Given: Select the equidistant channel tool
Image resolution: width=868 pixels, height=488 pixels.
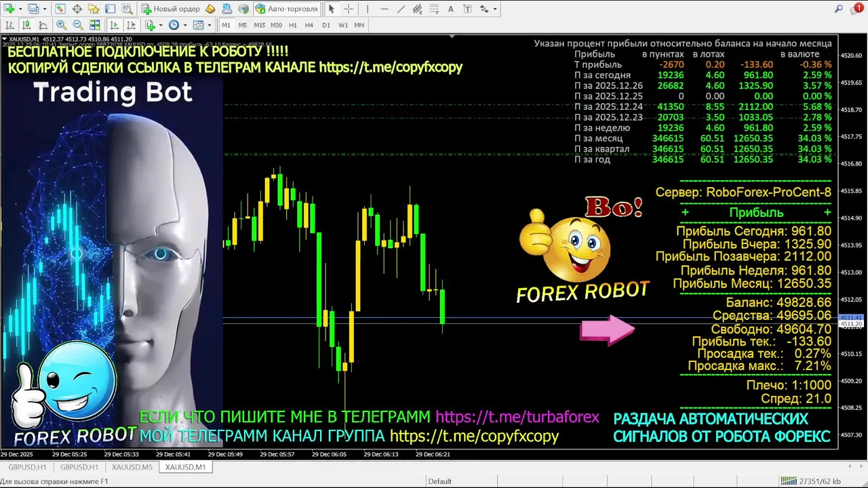Looking at the screenshot, I should point(418,9).
